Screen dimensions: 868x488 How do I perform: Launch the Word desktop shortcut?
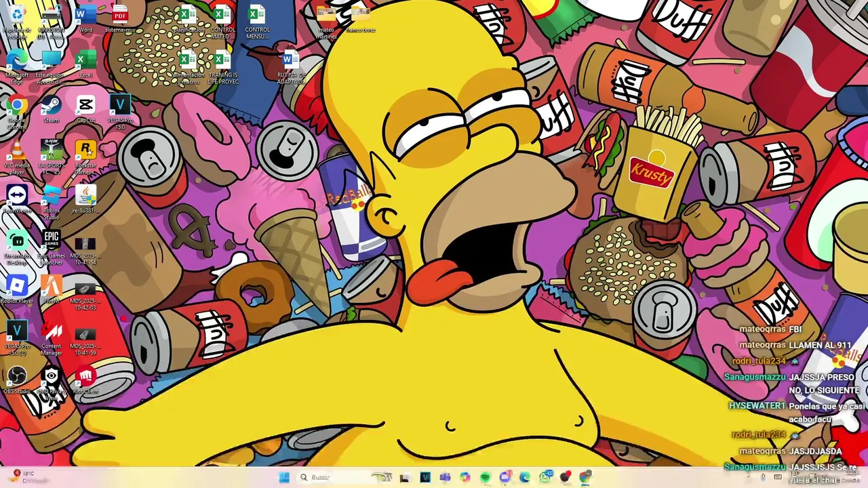point(85,19)
